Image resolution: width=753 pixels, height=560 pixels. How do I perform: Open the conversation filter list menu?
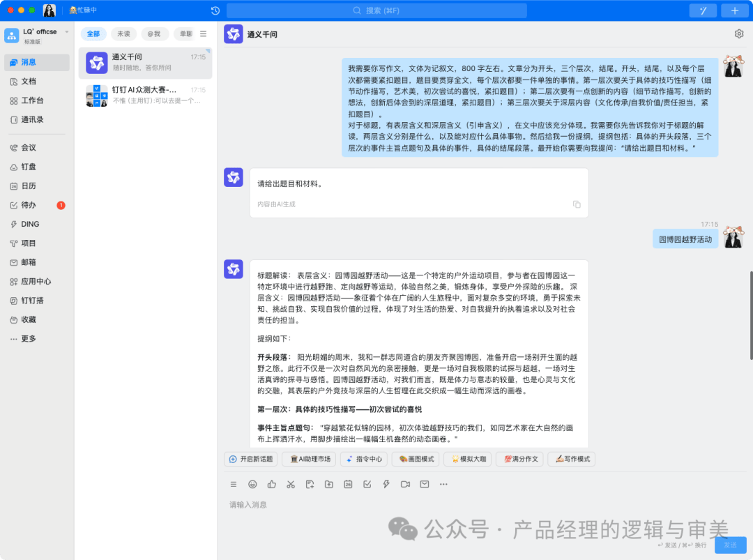(203, 33)
